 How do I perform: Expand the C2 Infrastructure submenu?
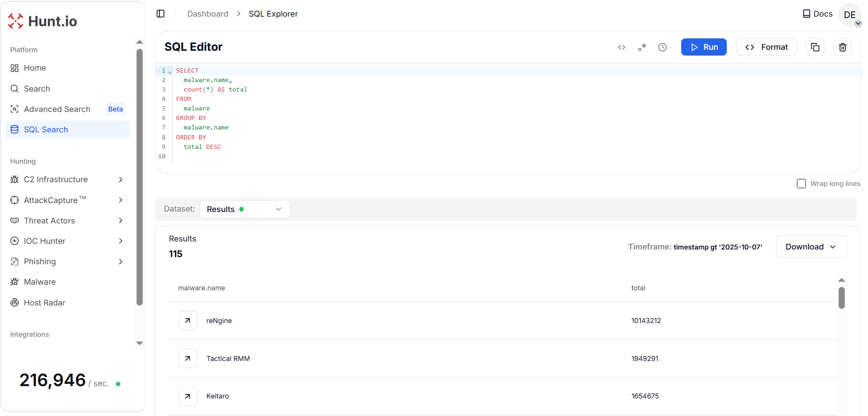pyautogui.click(x=120, y=179)
